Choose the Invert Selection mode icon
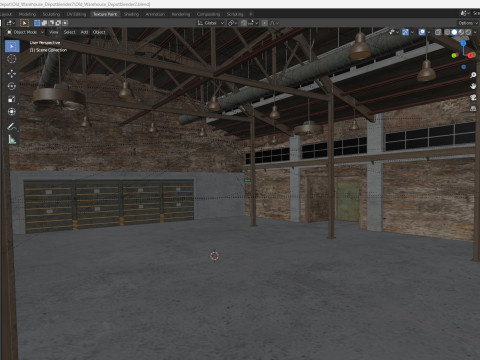480x360 pixels. [58, 23]
